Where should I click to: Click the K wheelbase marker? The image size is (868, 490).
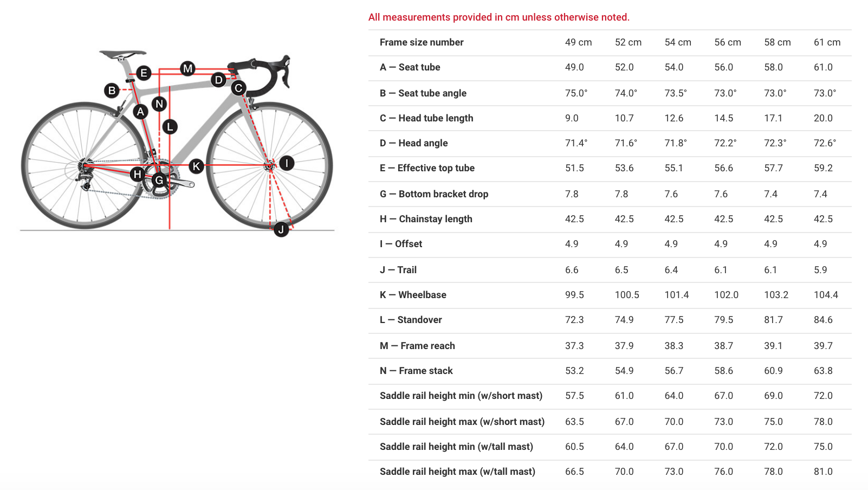[196, 166]
